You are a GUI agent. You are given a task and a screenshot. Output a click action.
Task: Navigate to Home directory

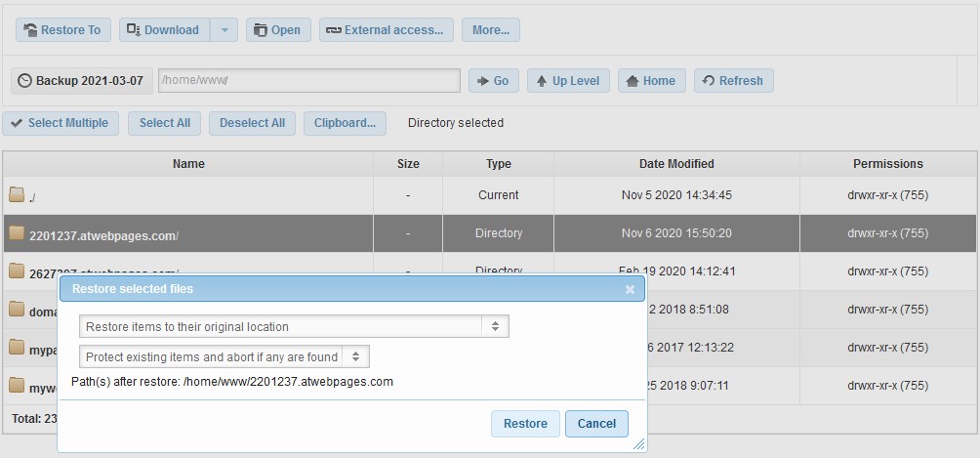tap(651, 81)
